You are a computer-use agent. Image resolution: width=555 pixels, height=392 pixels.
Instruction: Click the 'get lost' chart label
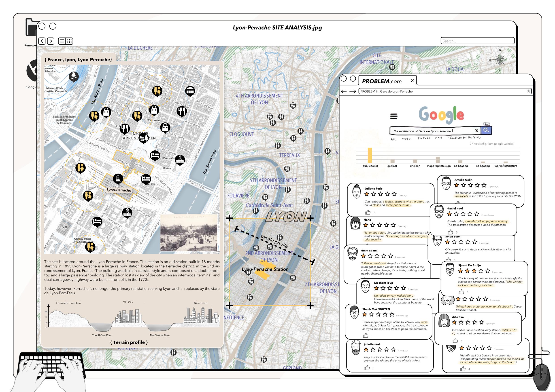click(x=392, y=166)
